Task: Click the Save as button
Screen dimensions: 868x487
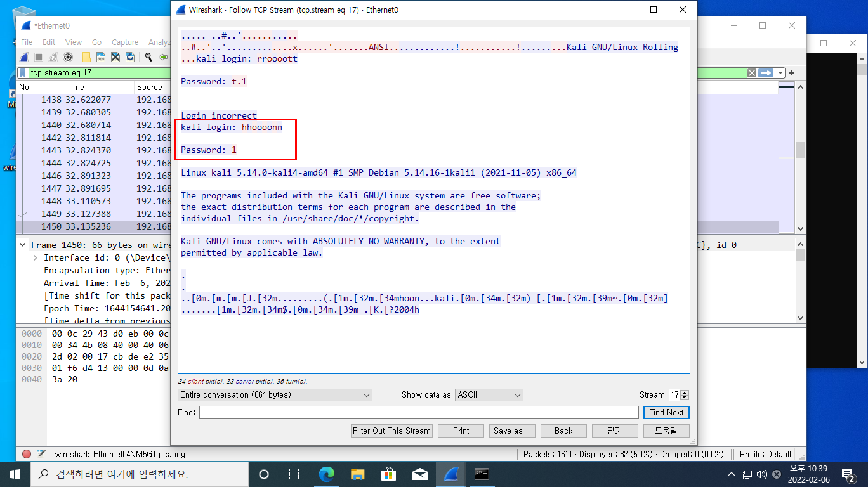Action: pyautogui.click(x=513, y=431)
